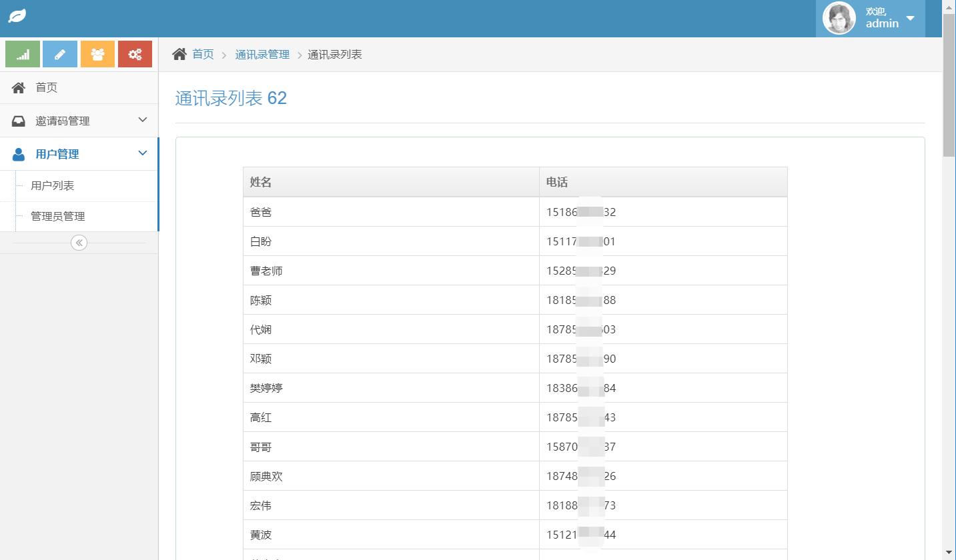Sort by clicking the 姓名 column header
Viewport: 956px width, 560px height.
coord(260,181)
